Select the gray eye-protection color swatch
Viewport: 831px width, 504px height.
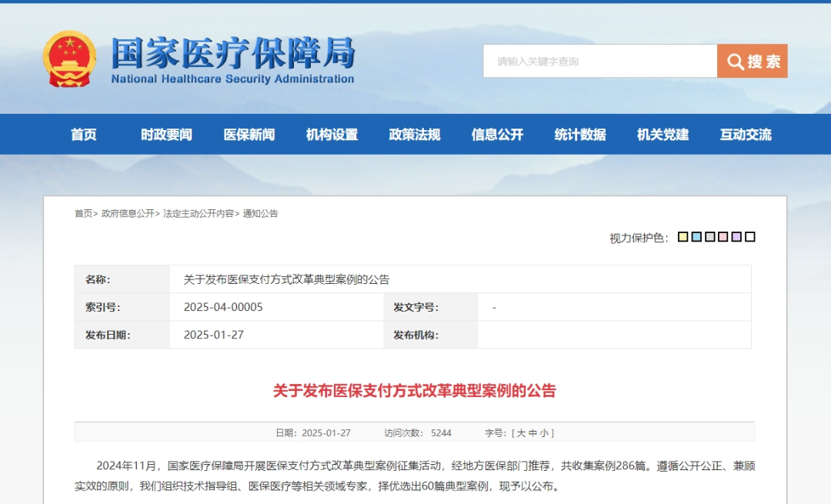(x=710, y=237)
